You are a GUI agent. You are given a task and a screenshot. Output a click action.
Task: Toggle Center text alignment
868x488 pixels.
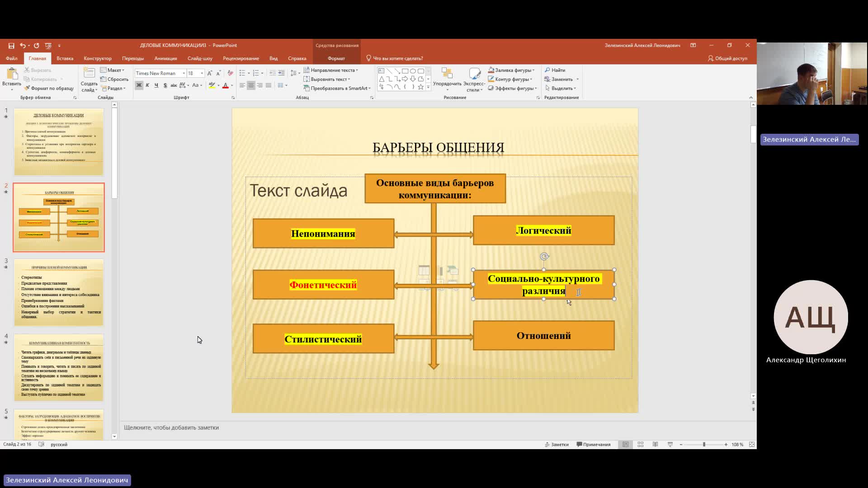tap(251, 85)
